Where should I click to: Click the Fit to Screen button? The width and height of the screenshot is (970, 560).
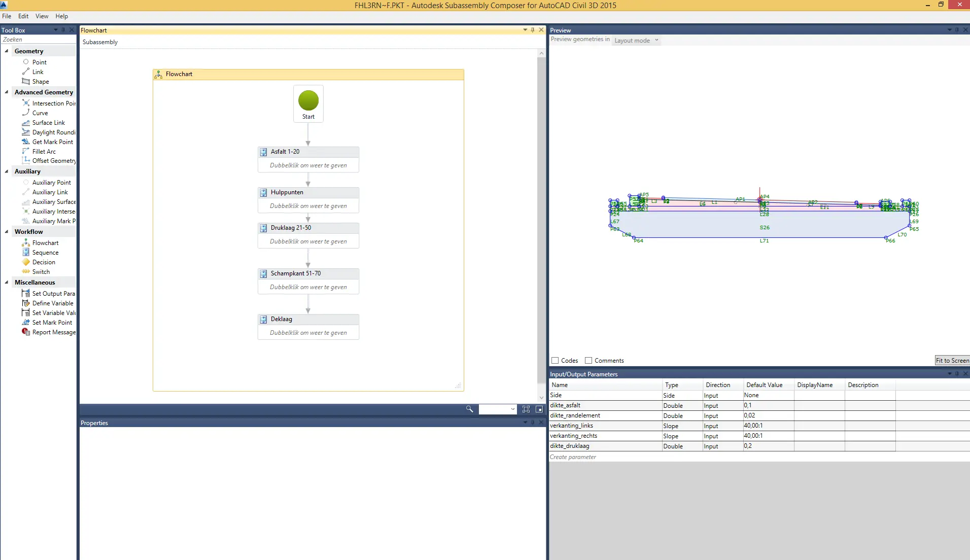pyautogui.click(x=952, y=360)
